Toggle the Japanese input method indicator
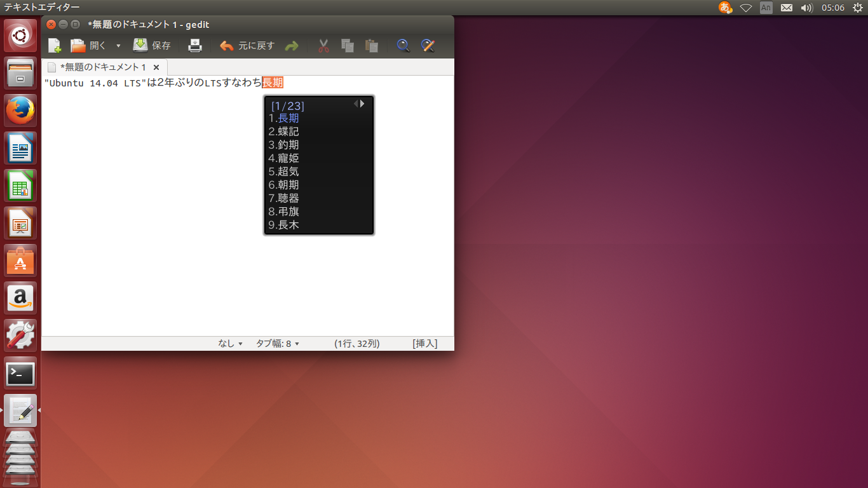 pyautogui.click(x=725, y=8)
